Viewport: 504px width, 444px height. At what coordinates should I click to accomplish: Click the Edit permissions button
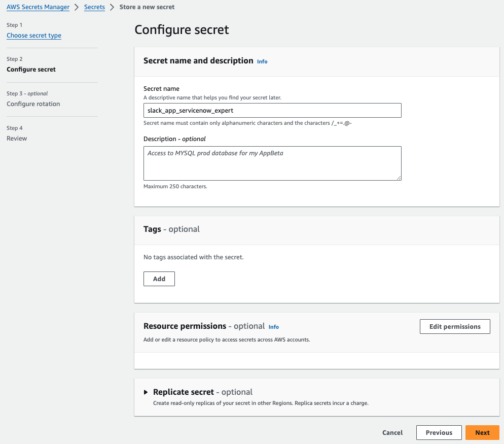point(455,326)
